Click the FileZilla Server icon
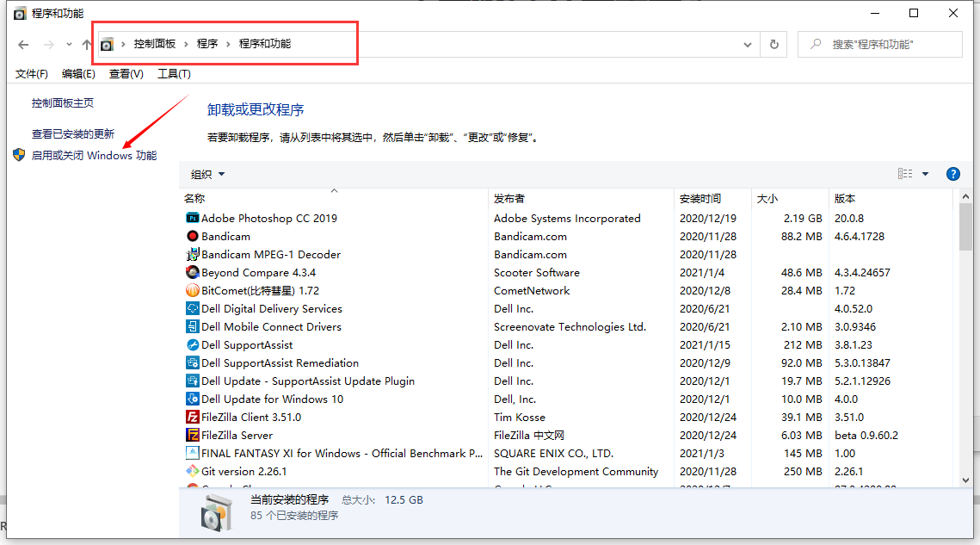980x545 pixels. 193,435
